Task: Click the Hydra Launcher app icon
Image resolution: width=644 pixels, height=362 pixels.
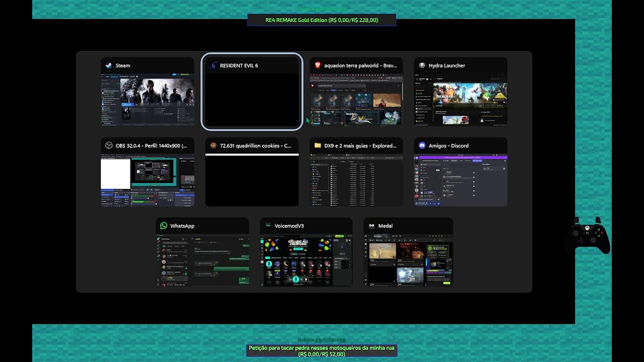Action: 422,65
